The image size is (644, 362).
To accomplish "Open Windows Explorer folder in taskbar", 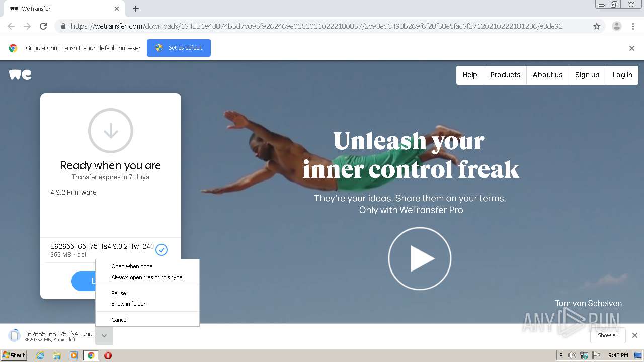I will tap(57, 355).
